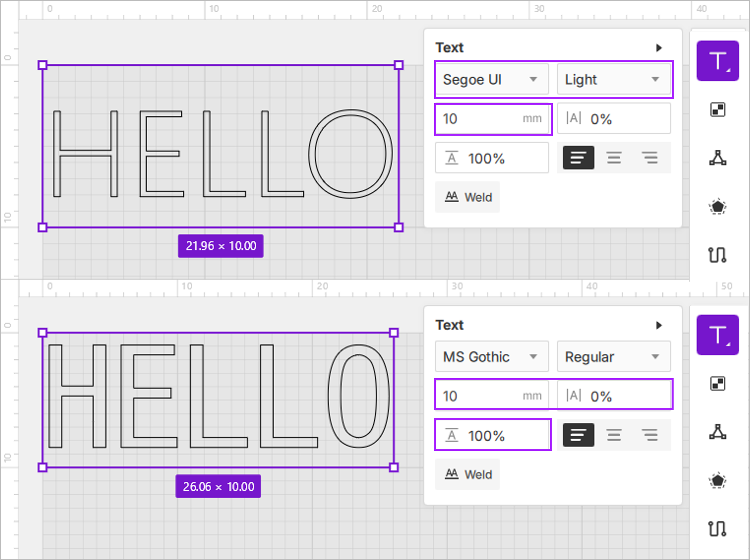Image resolution: width=750 pixels, height=560 pixels.
Task: Click Weld button in top Text panel
Action: coord(467,197)
